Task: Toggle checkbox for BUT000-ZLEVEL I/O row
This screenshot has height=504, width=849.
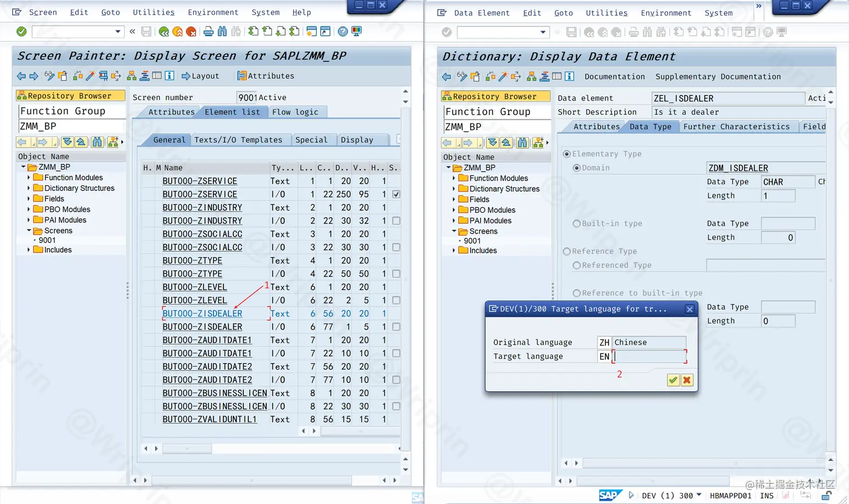Action: click(396, 300)
